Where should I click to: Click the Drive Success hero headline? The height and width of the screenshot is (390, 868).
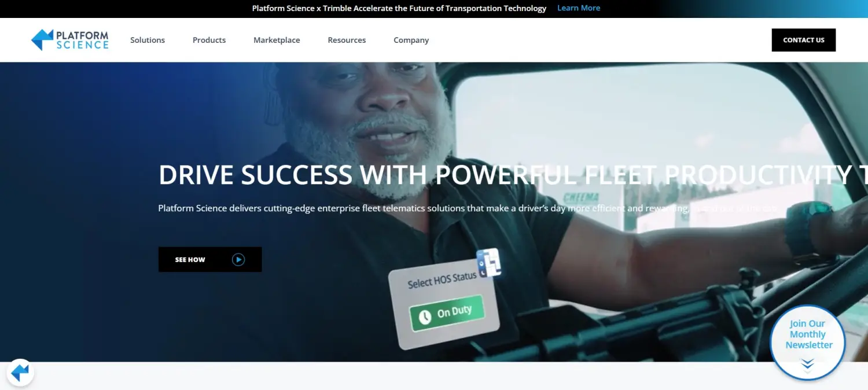click(x=513, y=174)
